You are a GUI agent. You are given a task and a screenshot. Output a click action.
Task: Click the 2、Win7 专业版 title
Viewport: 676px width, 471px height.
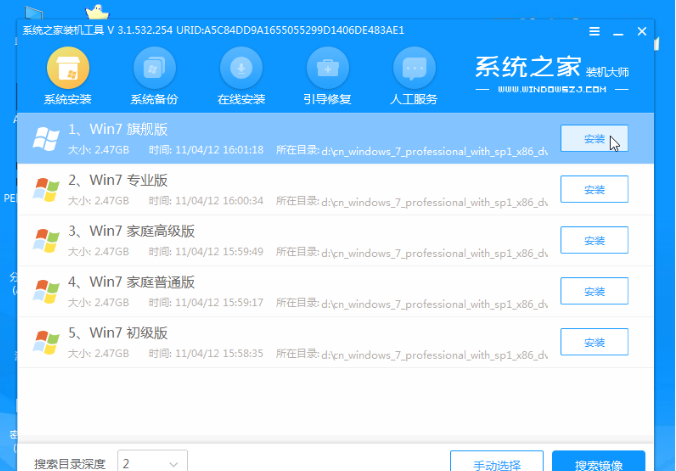pyautogui.click(x=118, y=180)
